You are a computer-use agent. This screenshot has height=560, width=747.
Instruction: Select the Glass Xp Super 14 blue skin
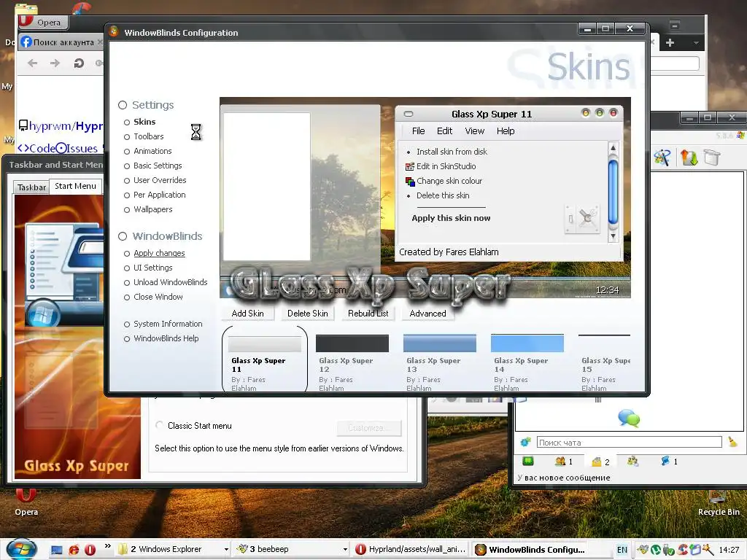point(527,362)
